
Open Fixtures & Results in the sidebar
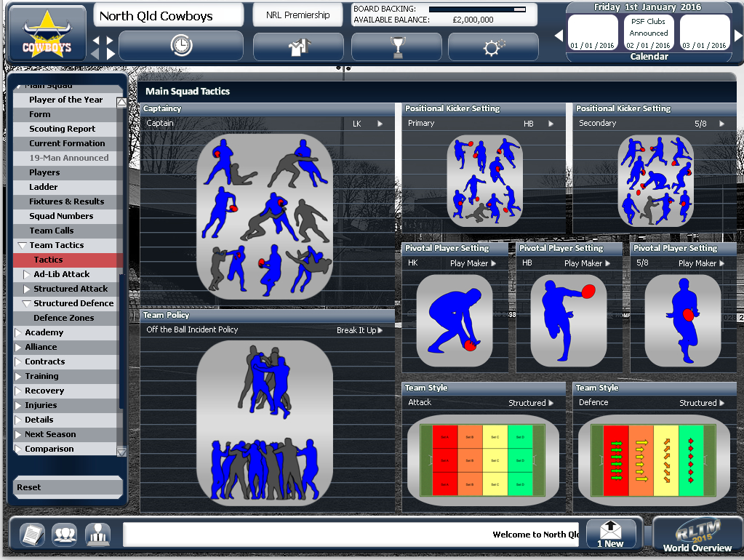67,201
